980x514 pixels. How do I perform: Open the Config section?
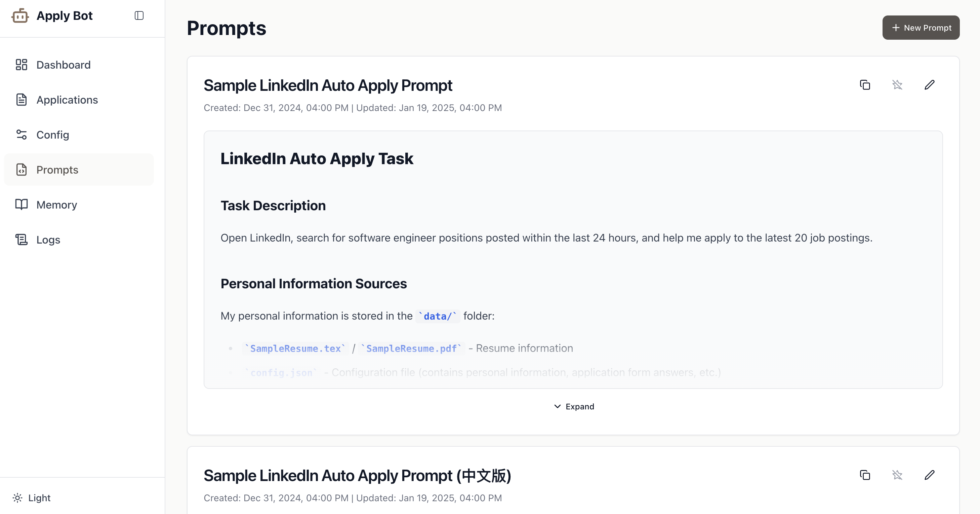52,135
